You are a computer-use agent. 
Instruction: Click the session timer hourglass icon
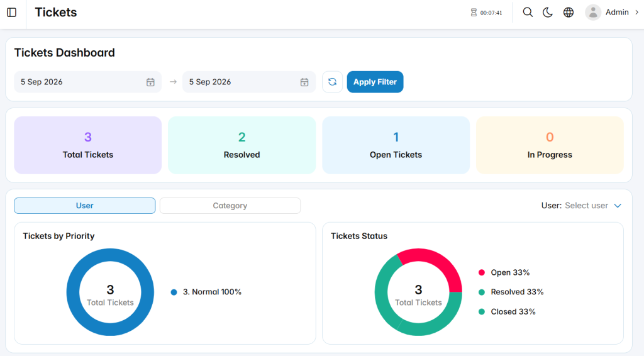[x=474, y=13]
